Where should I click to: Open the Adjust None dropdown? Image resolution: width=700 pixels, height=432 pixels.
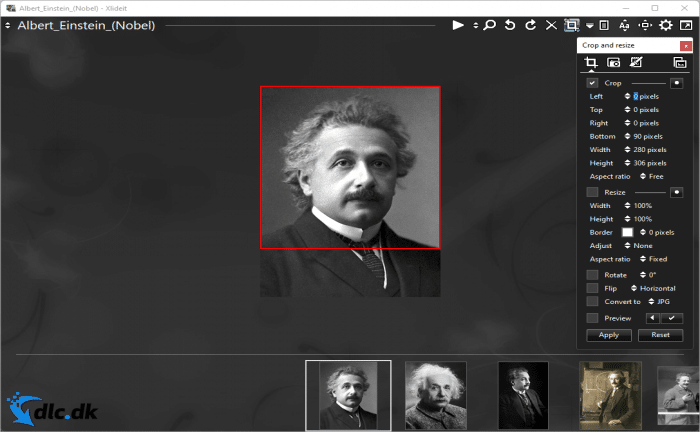point(639,246)
